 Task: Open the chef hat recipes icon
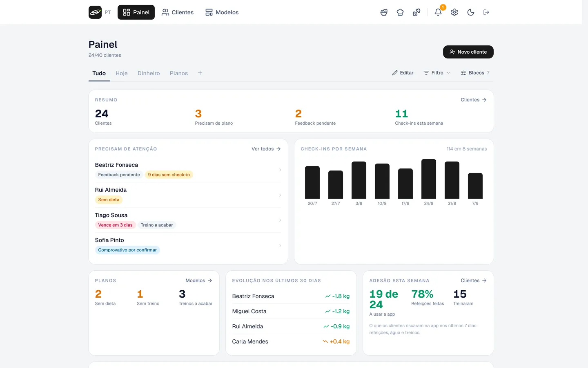click(x=400, y=12)
